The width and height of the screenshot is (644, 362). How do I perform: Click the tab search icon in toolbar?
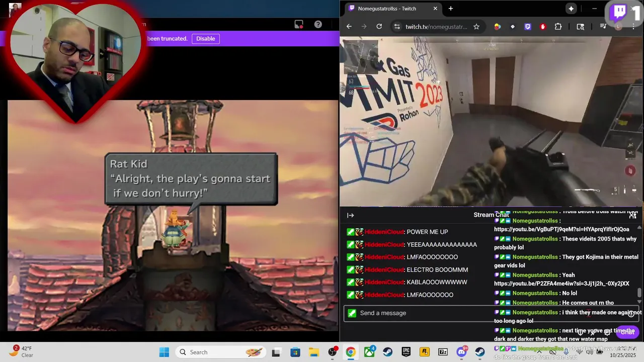pos(581,27)
